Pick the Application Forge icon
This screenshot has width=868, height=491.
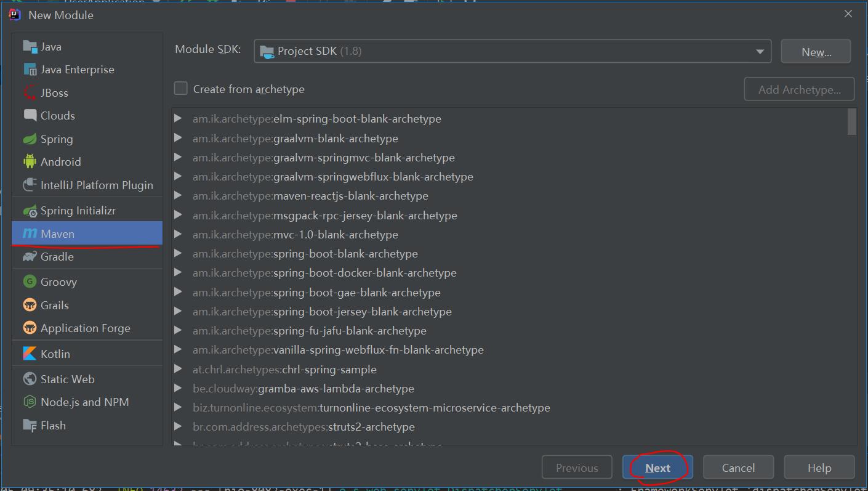click(x=30, y=328)
